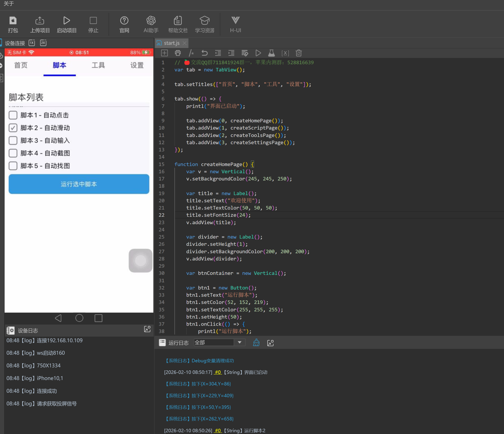The width and height of the screenshot is (504, 434).
Task: Open the 关于 menu
Action: coord(9,3)
